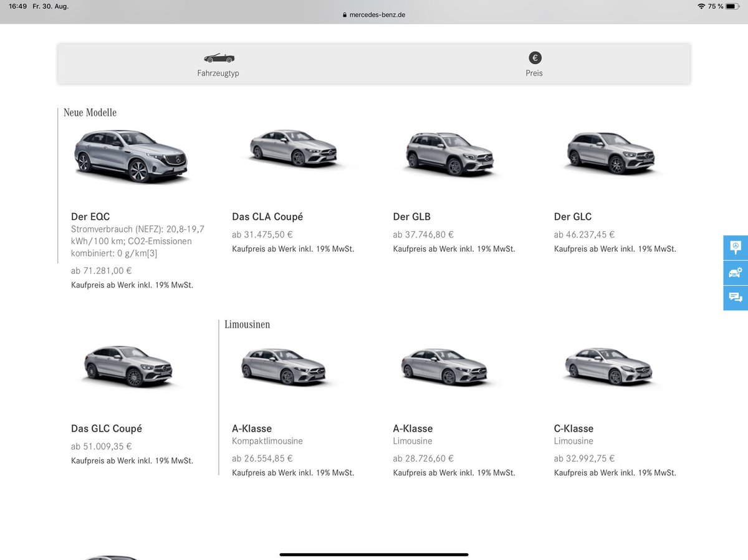Tap the lock icon beside mercedes-benz.de
This screenshot has height=560, width=748.
point(344,15)
